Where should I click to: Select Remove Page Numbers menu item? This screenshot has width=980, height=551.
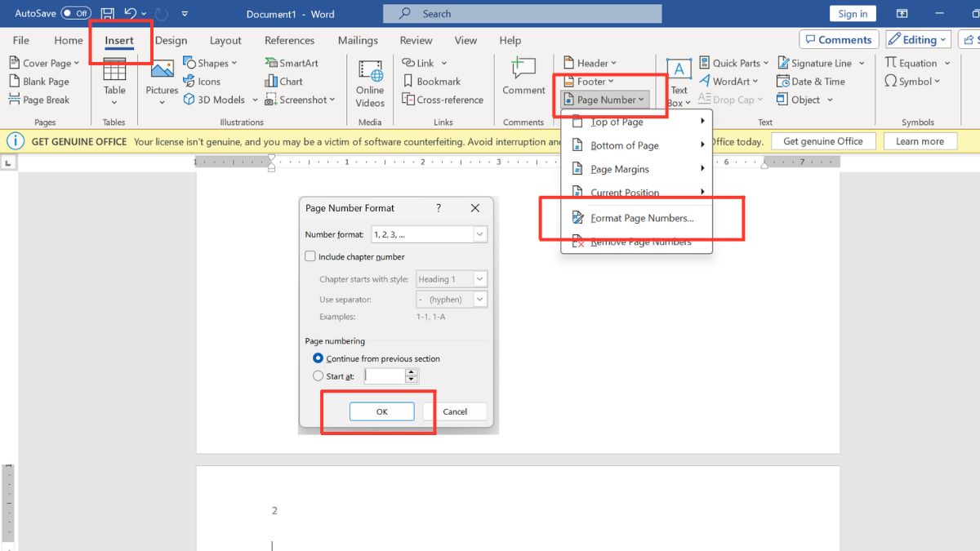(x=637, y=242)
